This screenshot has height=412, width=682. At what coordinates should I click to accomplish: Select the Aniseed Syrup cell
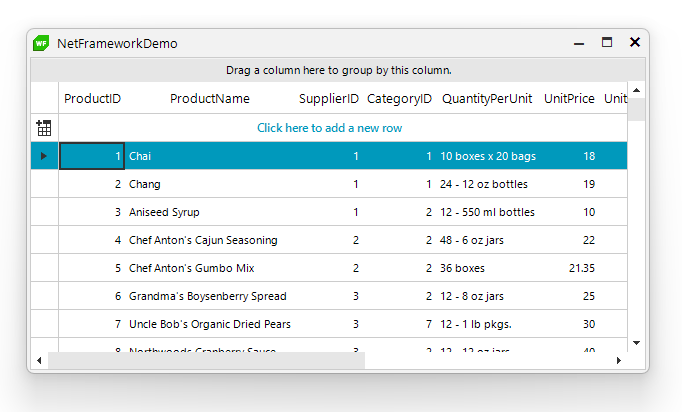point(164,212)
